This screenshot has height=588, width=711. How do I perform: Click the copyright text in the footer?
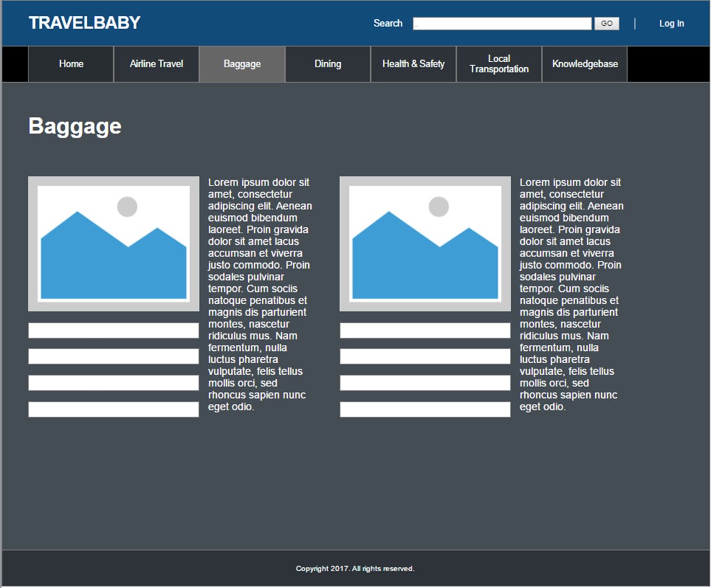pos(355,568)
